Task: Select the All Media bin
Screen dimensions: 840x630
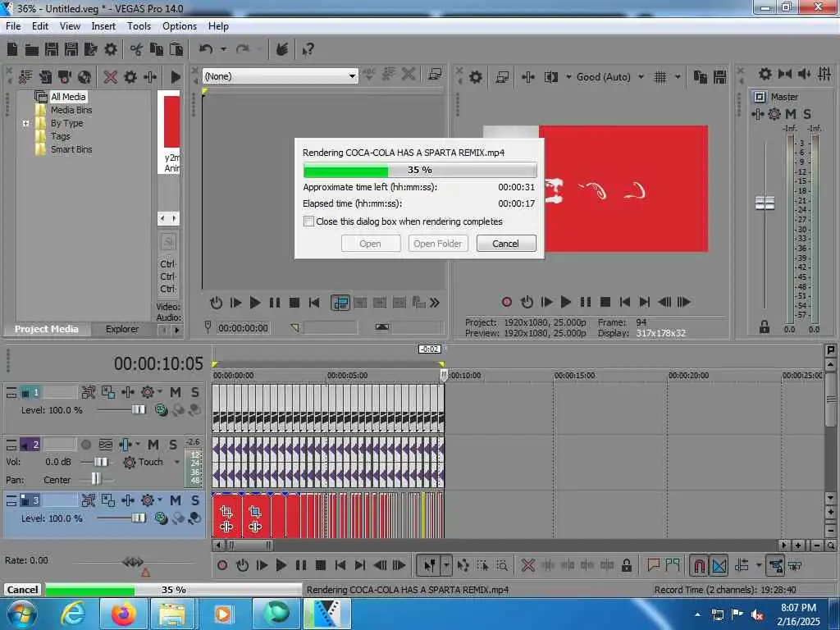Action: click(x=68, y=97)
